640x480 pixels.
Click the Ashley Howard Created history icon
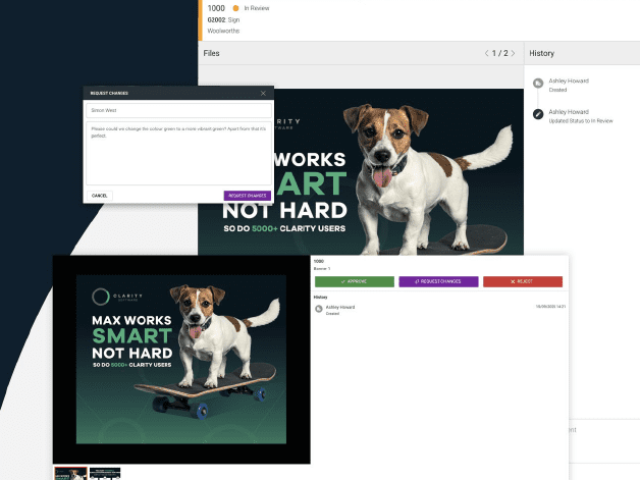pyautogui.click(x=538, y=83)
